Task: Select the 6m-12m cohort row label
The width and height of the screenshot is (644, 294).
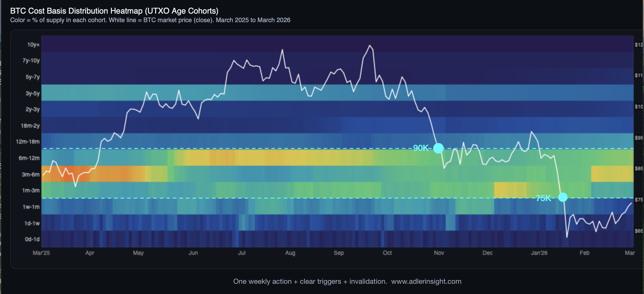Action: [29, 158]
